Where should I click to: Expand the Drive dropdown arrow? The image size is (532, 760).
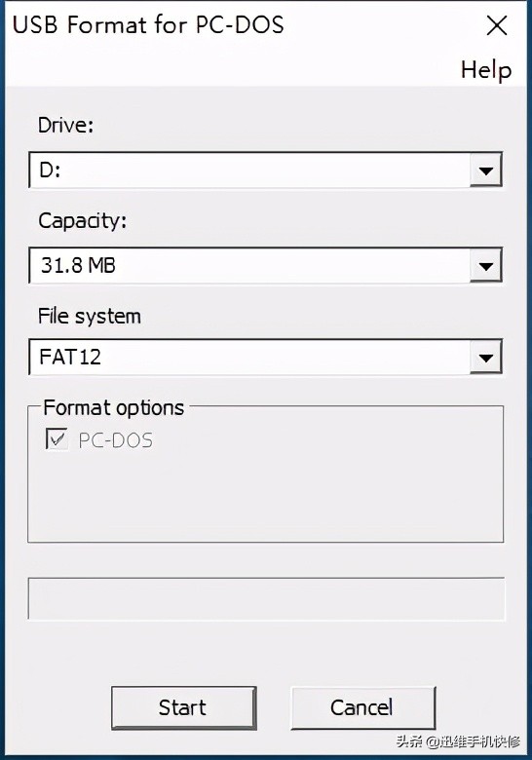(485, 171)
